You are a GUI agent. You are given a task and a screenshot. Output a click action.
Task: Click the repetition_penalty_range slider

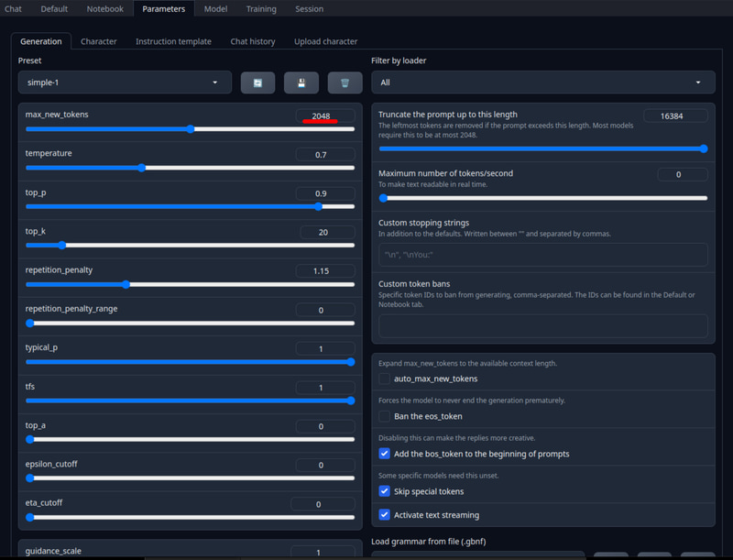coord(191,323)
